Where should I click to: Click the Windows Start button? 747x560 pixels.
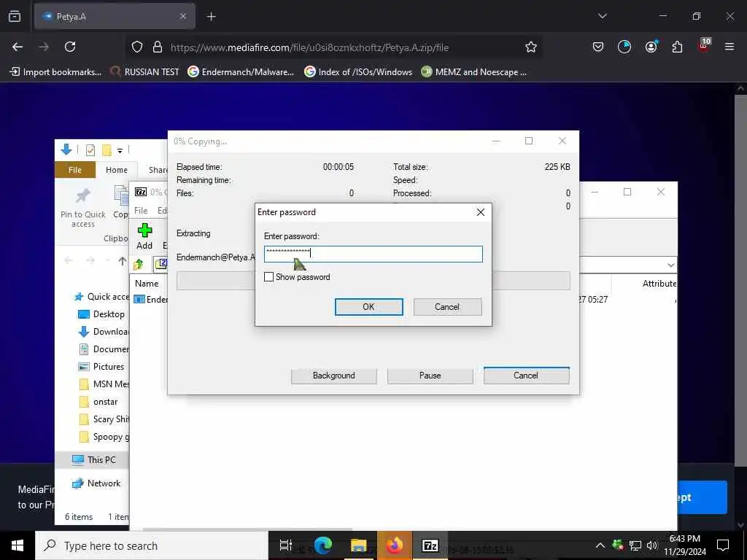click(18, 545)
